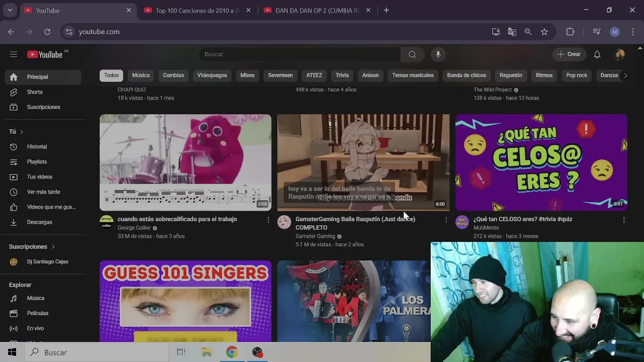Expand the Tú section
The height and width of the screenshot is (362, 644).
tap(17, 132)
